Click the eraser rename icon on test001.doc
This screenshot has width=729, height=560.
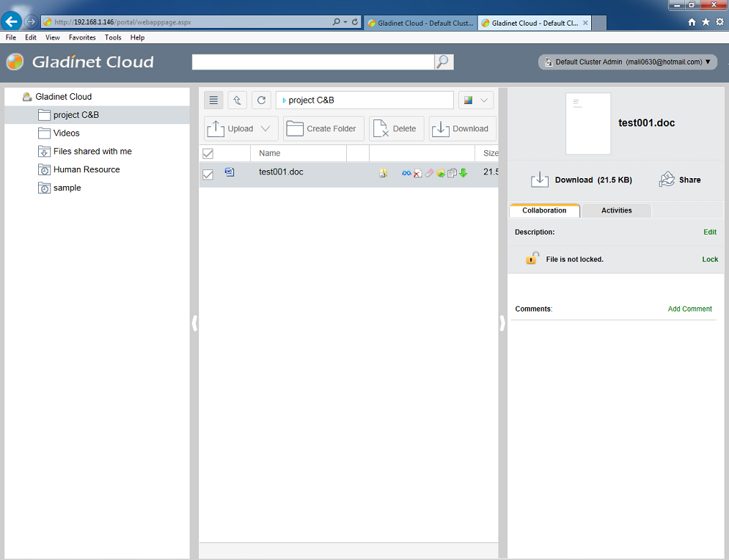tap(429, 173)
